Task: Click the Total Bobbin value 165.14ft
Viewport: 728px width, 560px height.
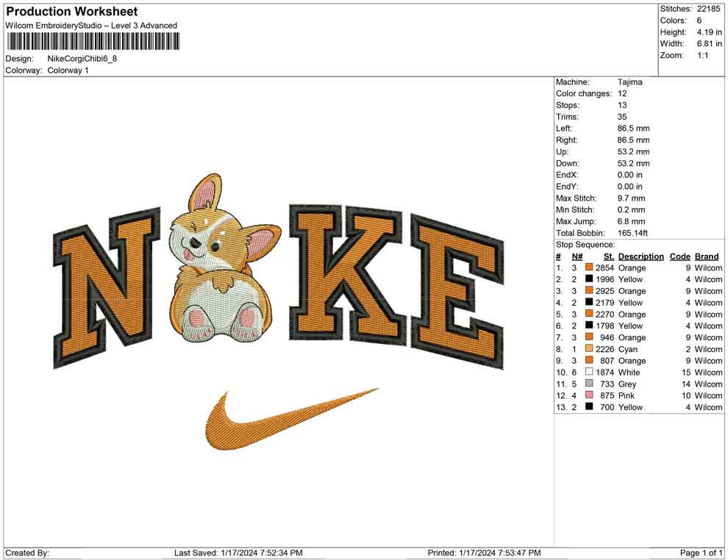Action: (632, 233)
